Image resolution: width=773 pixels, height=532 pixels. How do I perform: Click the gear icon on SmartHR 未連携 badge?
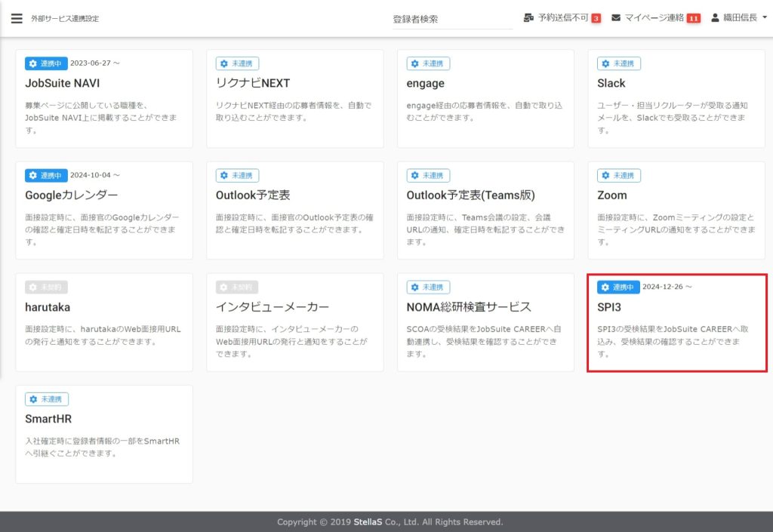coord(33,398)
